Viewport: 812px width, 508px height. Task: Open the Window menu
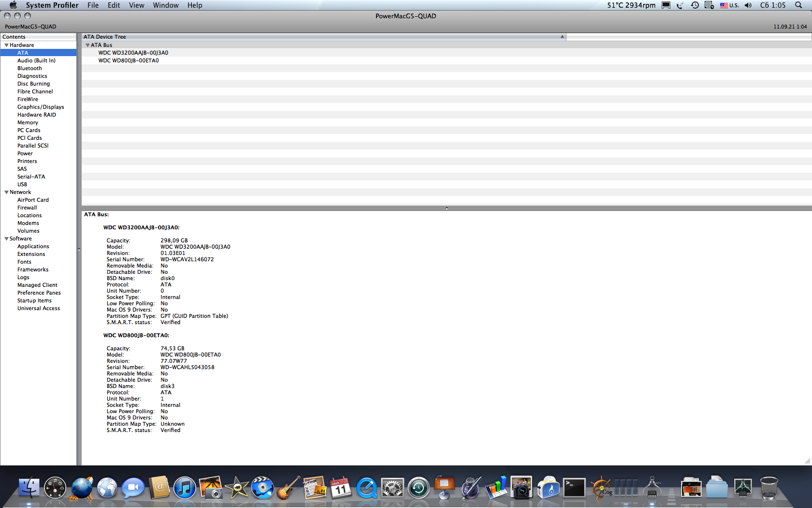click(x=166, y=5)
